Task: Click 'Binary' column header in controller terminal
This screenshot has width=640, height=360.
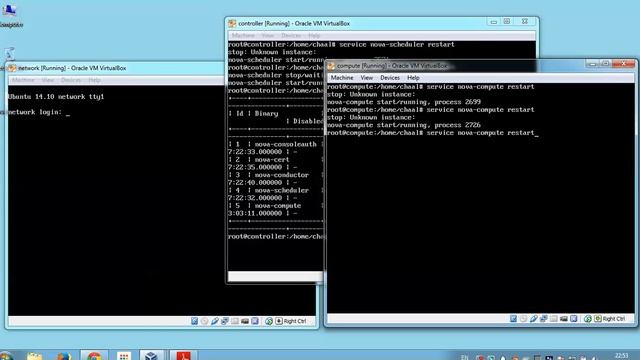Action: tap(266, 113)
